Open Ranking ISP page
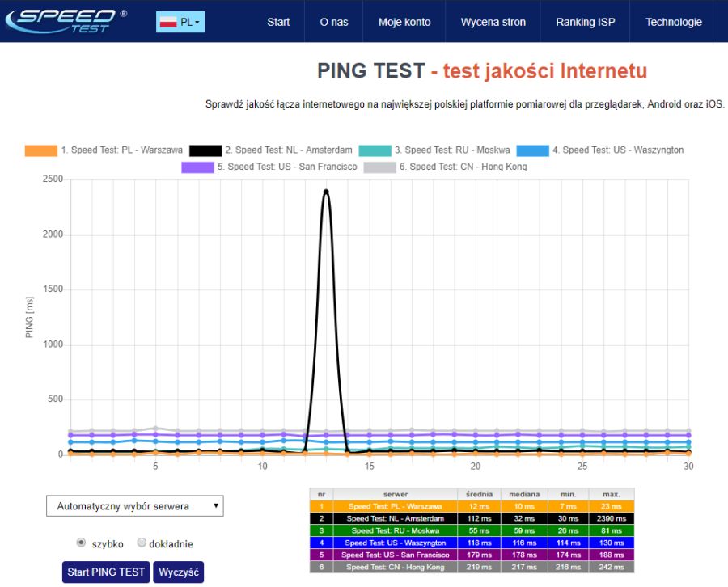 click(x=586, y=22)
